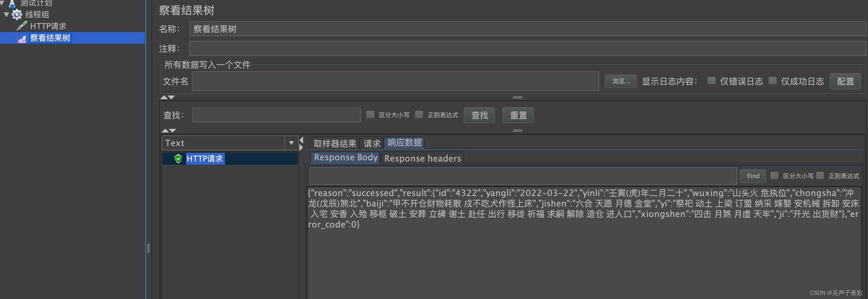868x299 pixels.
Task: Click the 线程组 gear icon
Action: 17,15
